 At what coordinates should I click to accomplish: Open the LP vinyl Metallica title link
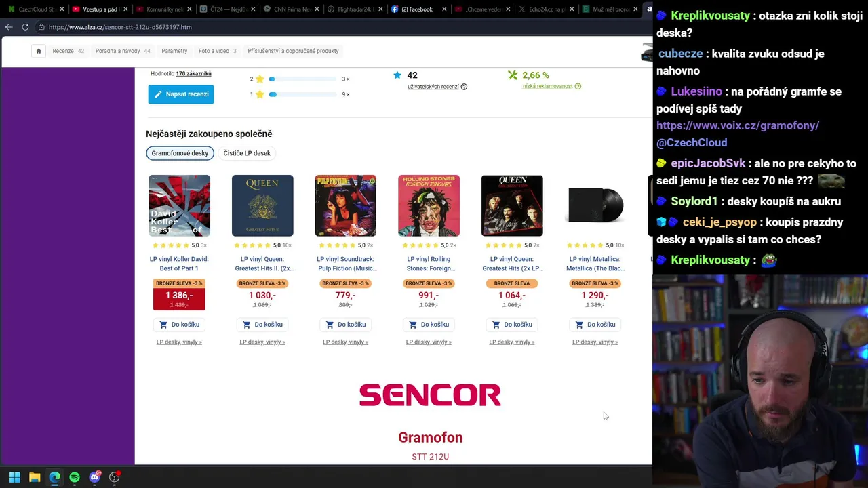click(x=595, y=264)
